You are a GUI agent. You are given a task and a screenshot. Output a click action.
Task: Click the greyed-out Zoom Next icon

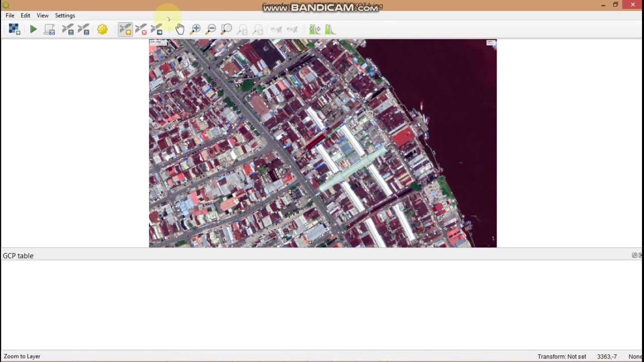coord(258,30)
